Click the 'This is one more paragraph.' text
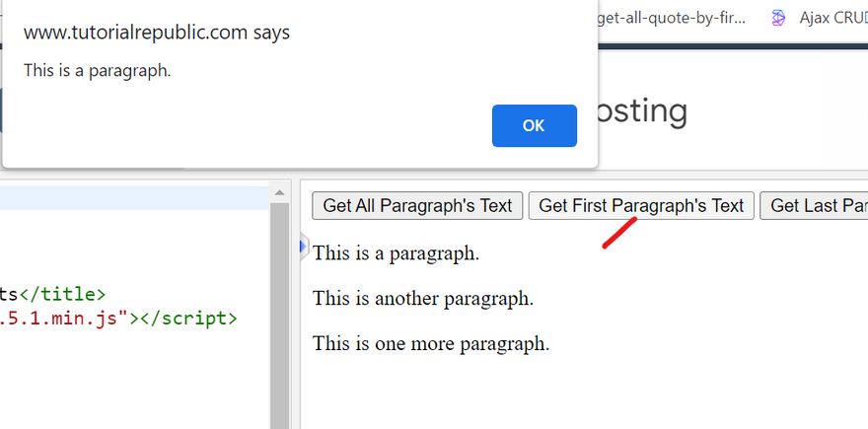Screen dimensions: 868x429 [430, 344]
